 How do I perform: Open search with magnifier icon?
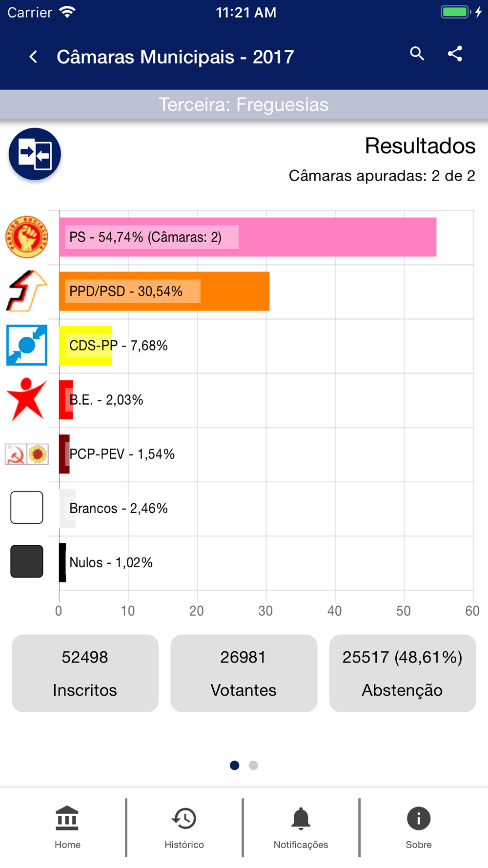417,54
